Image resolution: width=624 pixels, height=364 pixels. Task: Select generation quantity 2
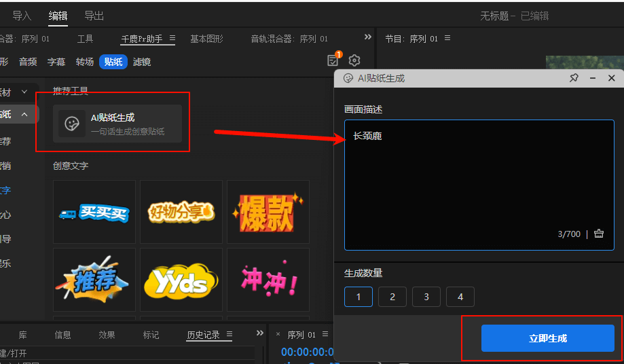[392, 297]
